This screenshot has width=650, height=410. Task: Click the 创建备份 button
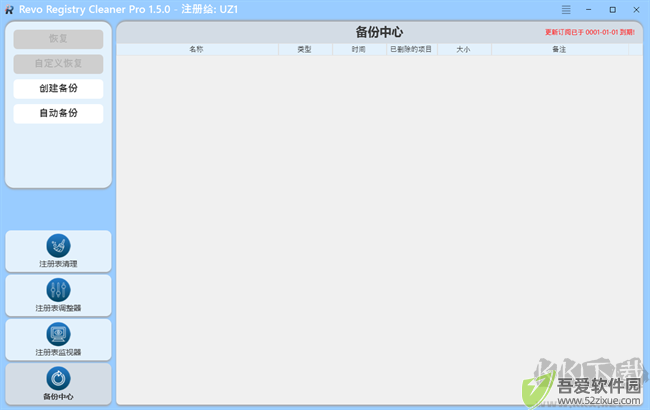[58, 89]
